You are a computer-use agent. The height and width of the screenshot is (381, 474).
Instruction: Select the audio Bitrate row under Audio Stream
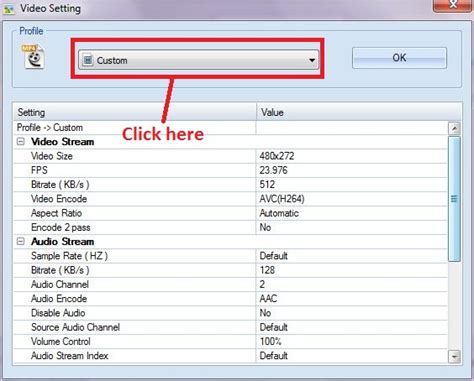tap(231, 270)
